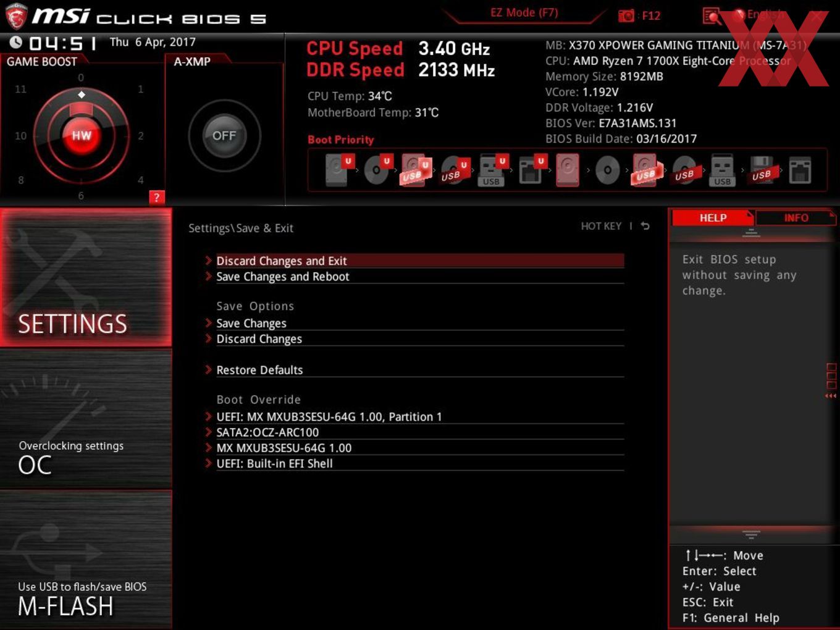Image resolution: width=840 pixels, height=630 pixels.
Task: Click the stacked squares icon on right edge
Action: pos(831,376)
